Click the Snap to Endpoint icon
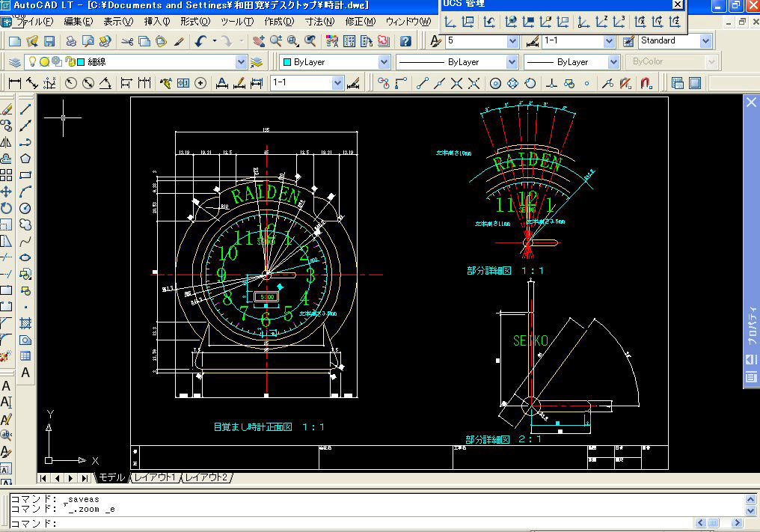The height and width of the screenshot is (532, 760). click(x=422, y=83)
